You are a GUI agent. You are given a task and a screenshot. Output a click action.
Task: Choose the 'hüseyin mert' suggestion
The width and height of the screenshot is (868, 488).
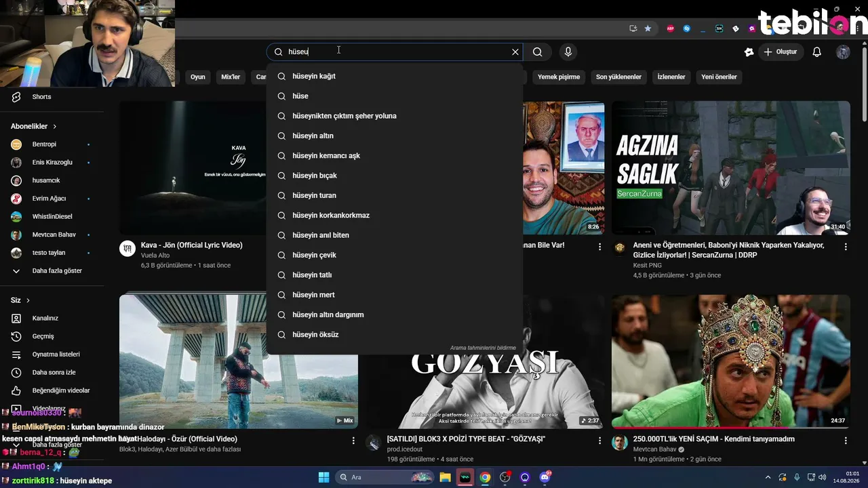[x=395, y=295]
